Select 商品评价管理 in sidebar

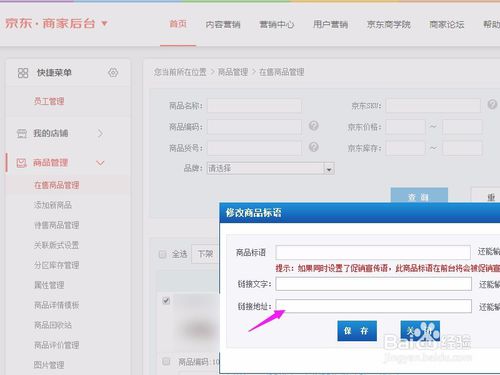point(57,345)
